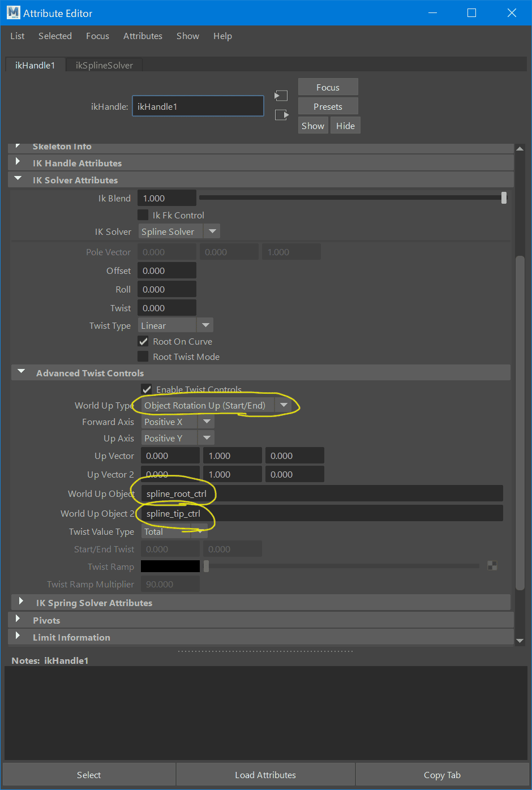Viewport: 532px width, 790px height.
Task: Click the Twist Ramp checker map icon
Action: [x=492, y=565]
